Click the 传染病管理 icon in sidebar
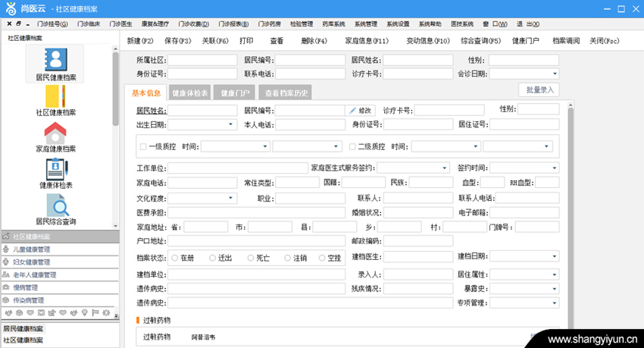The image size is (644, 348). pyautogui.click(x=6, y=300)
